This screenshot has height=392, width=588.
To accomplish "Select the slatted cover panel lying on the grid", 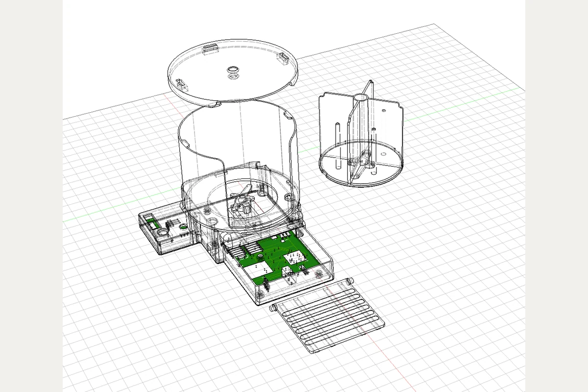I will pyautogui.click(x=327, y=315).
